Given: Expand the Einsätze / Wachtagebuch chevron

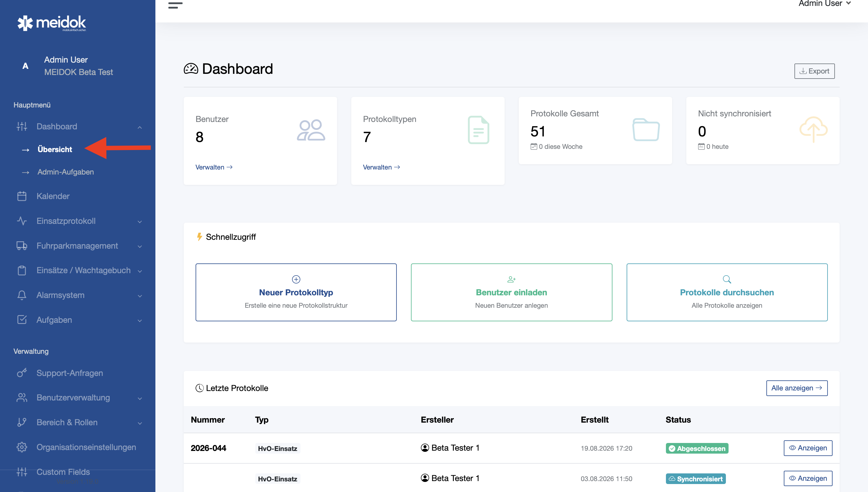Looking at the screenshot, I should (140, 271).
